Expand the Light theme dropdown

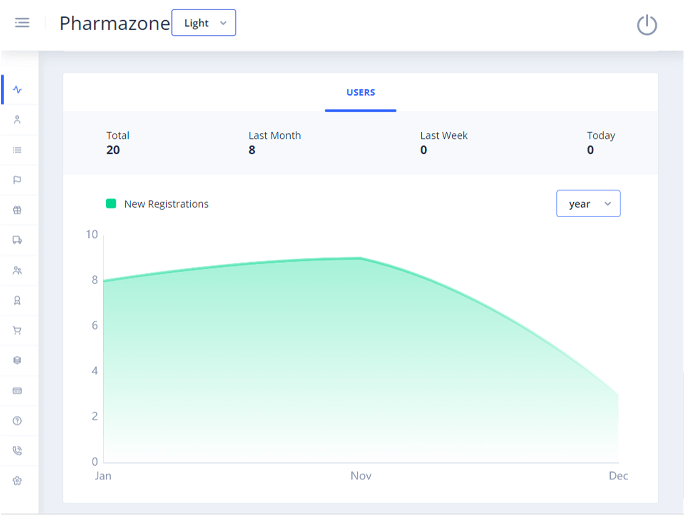click(x=204, y=23)
